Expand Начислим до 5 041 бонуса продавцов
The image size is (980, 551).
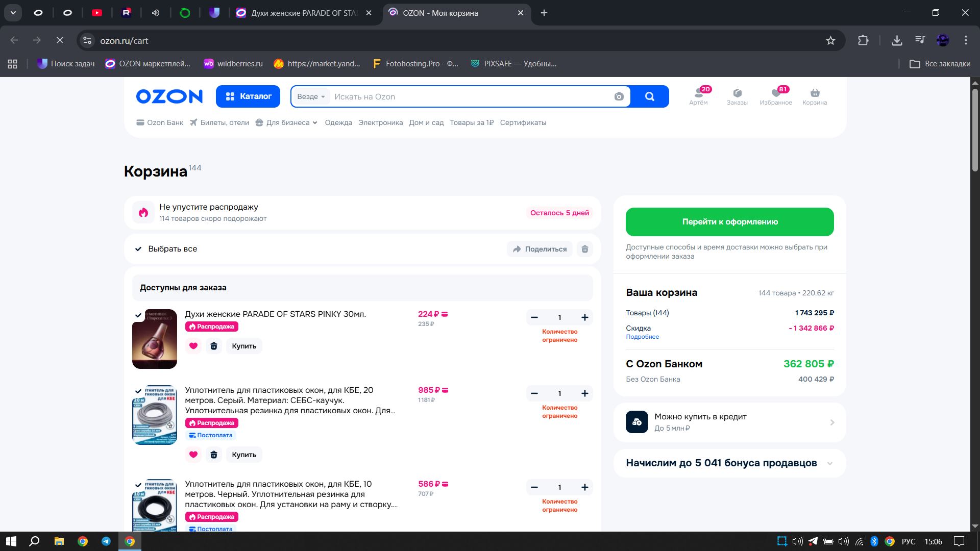(829, 463)
